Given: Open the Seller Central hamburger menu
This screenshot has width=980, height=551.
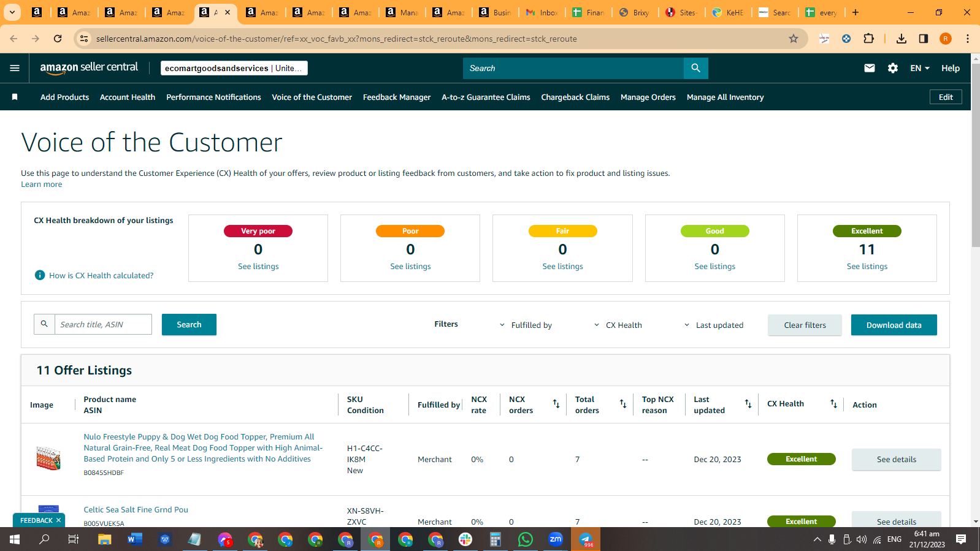Looking at the screenshot, I should click(15, 68).
